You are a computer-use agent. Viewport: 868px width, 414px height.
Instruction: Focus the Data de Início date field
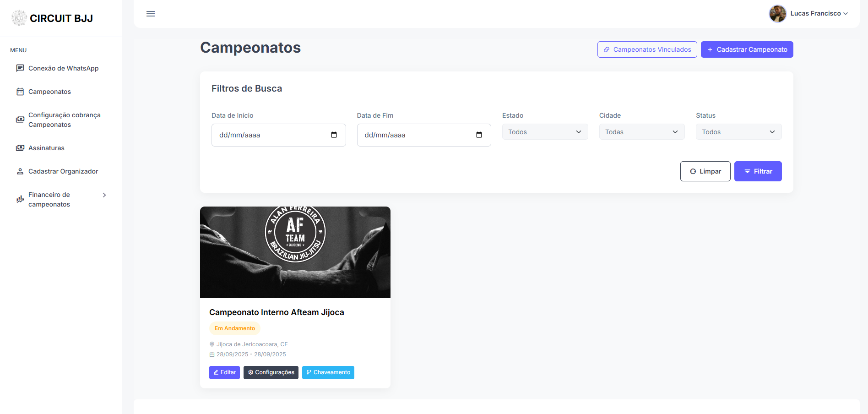(x=278, y=135)
